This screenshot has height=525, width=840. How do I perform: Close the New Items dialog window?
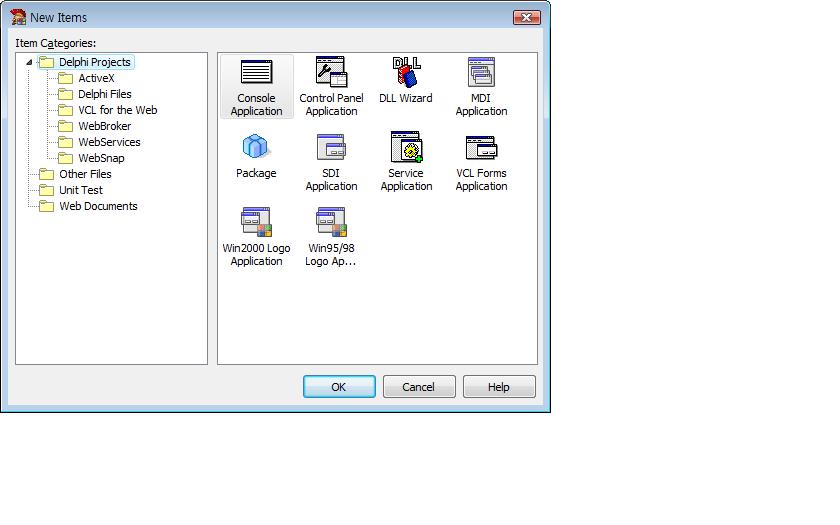pos(526,17)
